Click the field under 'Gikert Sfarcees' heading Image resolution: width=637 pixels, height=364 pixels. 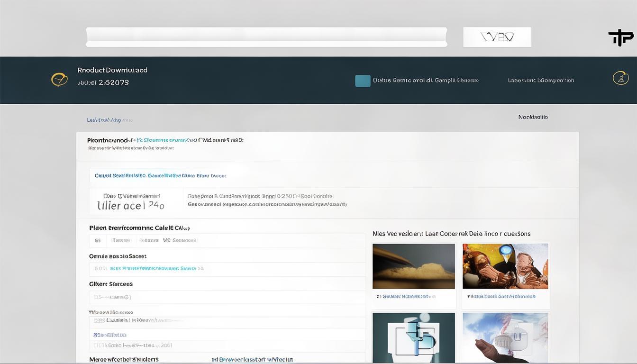tap(227, 297)
